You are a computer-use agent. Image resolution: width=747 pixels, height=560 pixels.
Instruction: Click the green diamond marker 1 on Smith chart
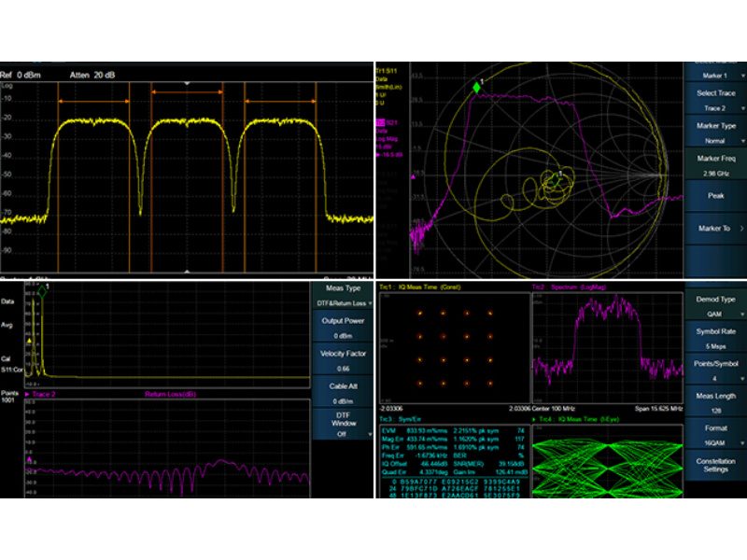click(477, 87)
